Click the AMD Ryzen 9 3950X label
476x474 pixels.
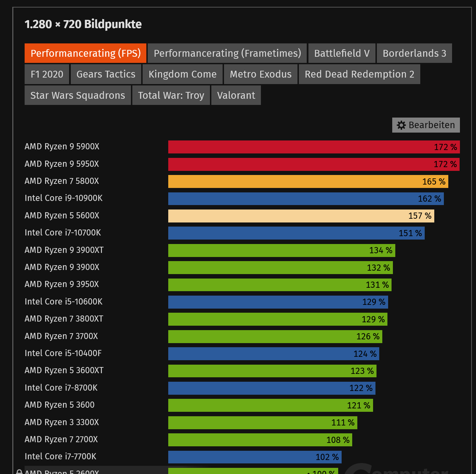[62, 284]
